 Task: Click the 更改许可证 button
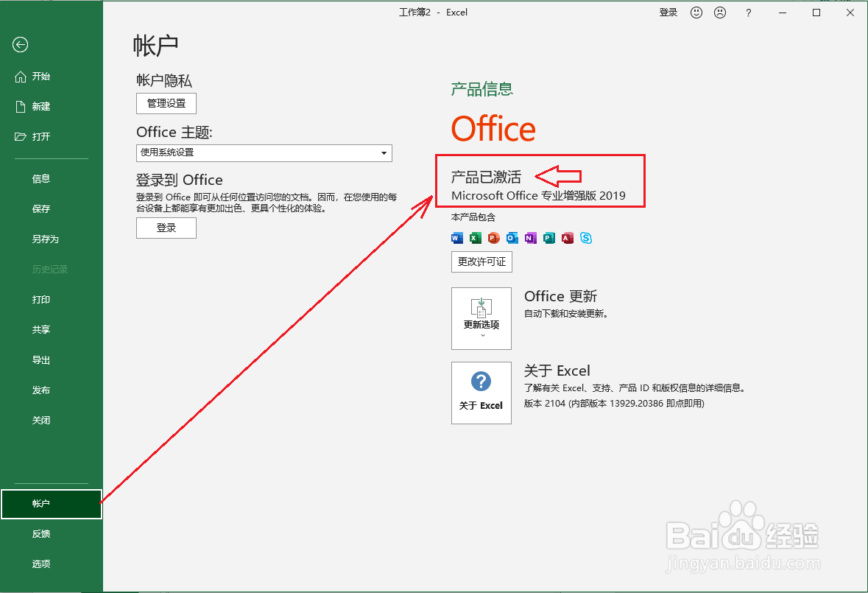481,262
